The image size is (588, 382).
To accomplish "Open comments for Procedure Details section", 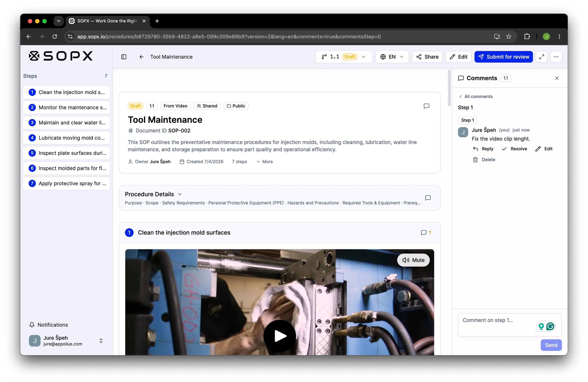I will (x=428, y=198).
